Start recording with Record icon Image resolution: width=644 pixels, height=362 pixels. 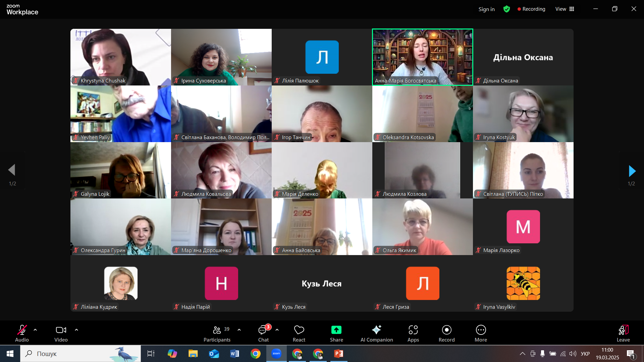(446, 330)
